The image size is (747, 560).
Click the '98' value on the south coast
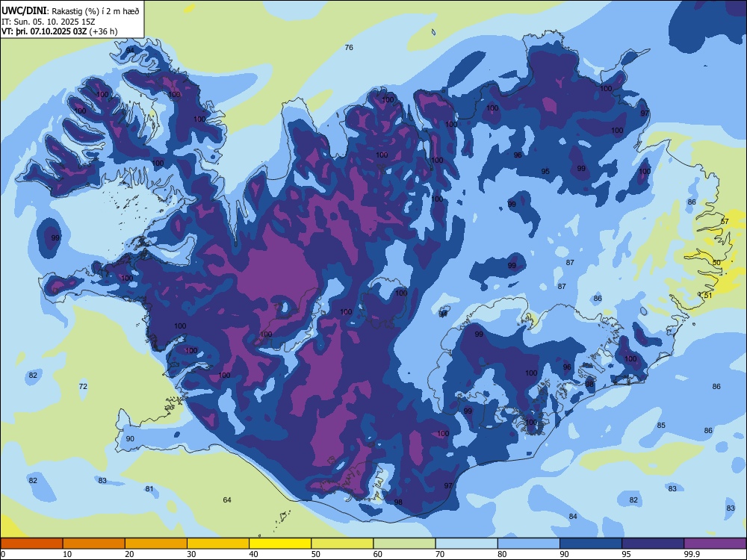click(x=398, y=502)
